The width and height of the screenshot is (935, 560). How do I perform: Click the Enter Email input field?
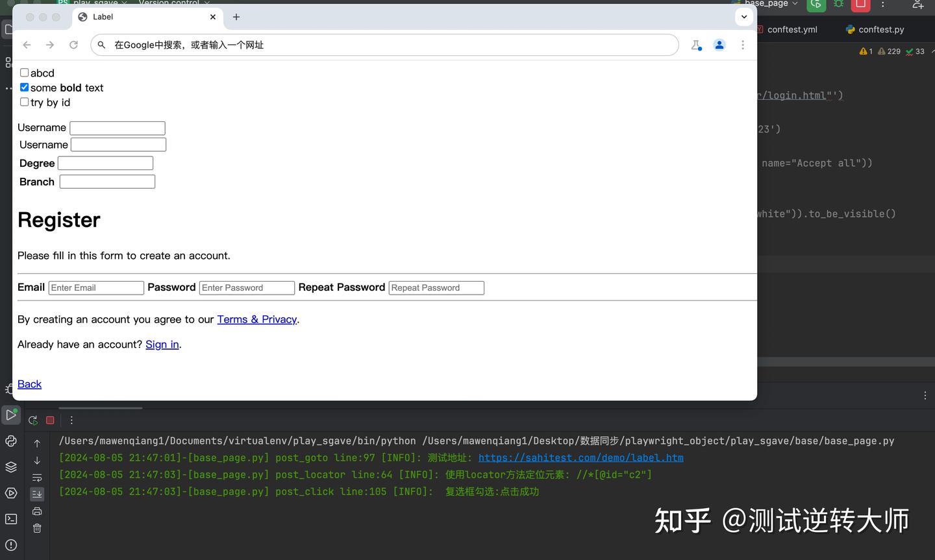click(x=95, y=287)
